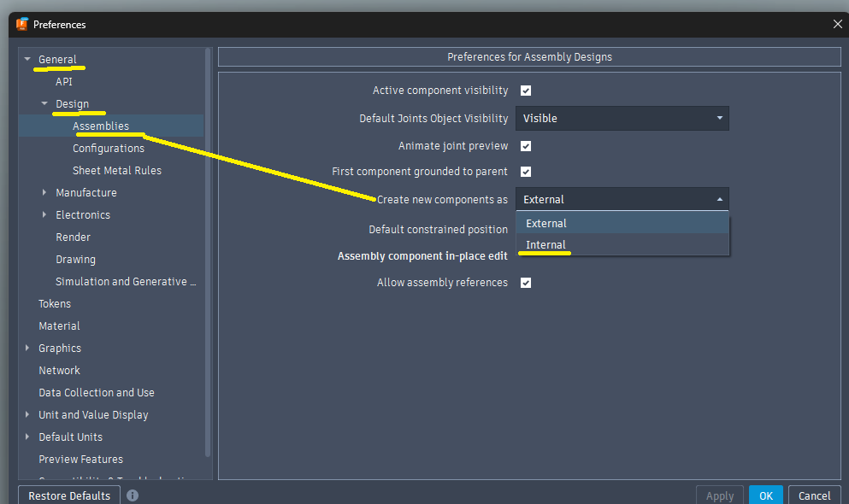Expand the Manufacture tree node
Screen dimensions: 849x504
point(44,192)
